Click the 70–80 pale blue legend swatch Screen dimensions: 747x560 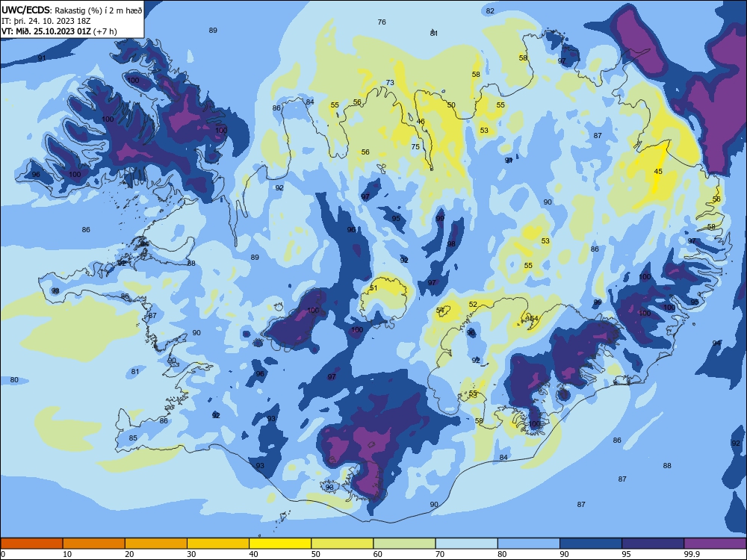coord(466,544)
